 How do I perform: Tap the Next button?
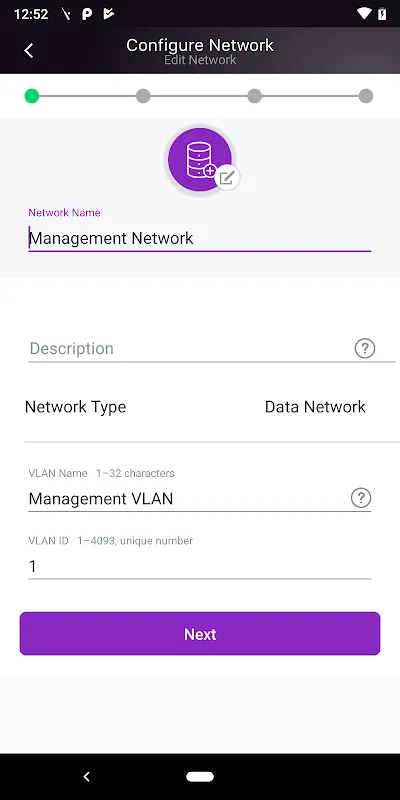click(200, 634)
